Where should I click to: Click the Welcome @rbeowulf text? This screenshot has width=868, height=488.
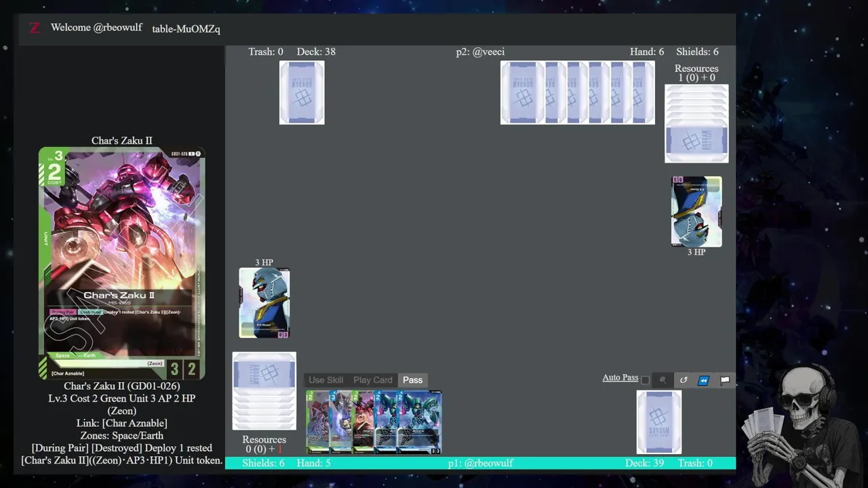coord(96,28)
